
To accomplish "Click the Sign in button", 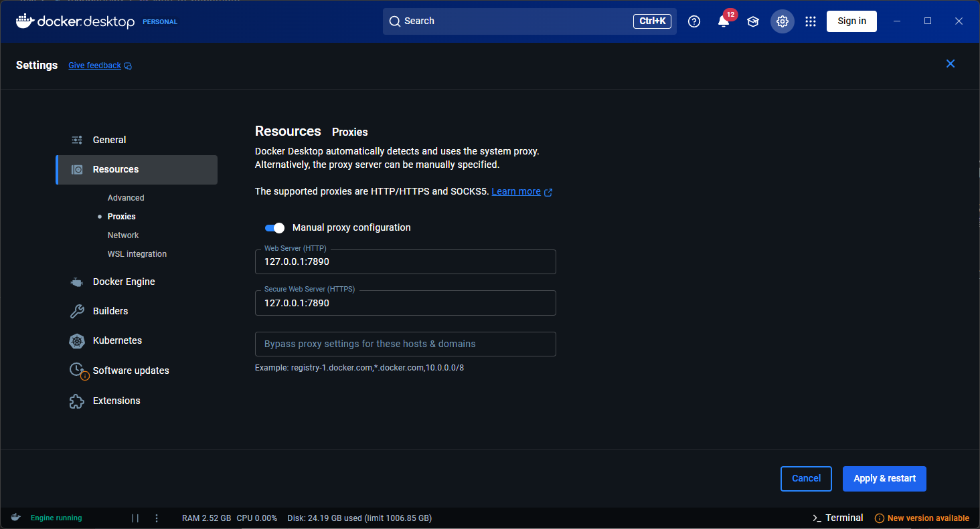I will (851, 21).
